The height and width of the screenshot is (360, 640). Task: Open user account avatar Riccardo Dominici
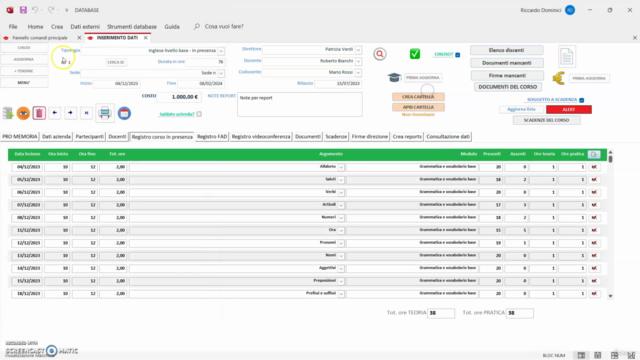(x=570, y=10)
